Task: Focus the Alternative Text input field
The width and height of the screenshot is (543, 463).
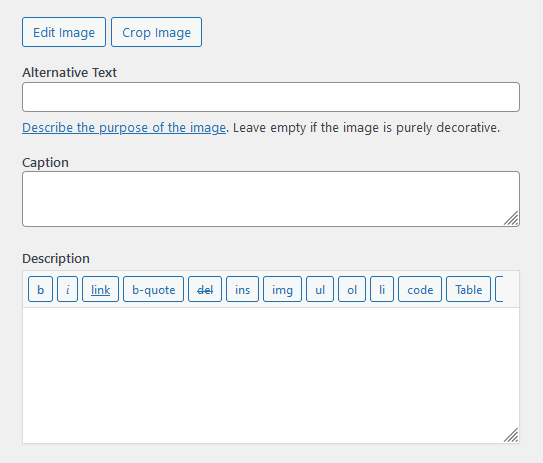Action: [271, 97]
